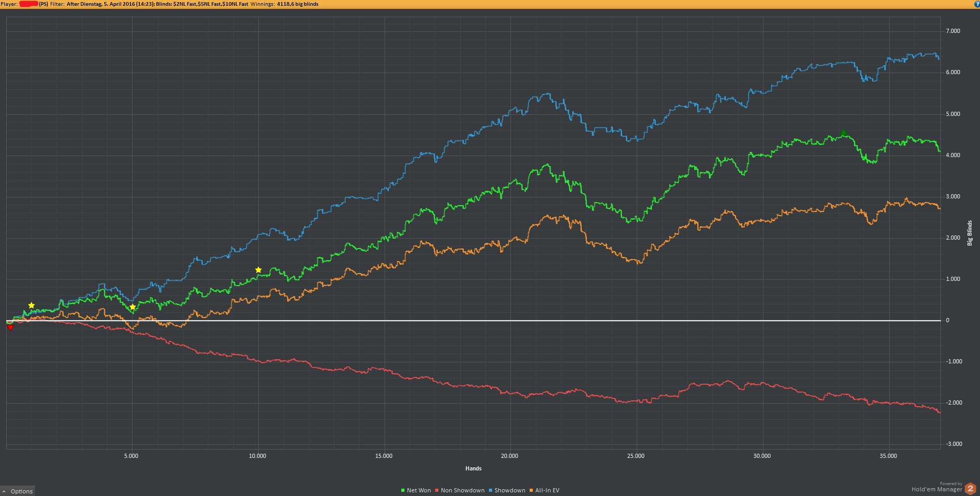This screenshot has width=980, height=496.
Task: Toggle the All-In EV legend entry
Action: point(544,490)
